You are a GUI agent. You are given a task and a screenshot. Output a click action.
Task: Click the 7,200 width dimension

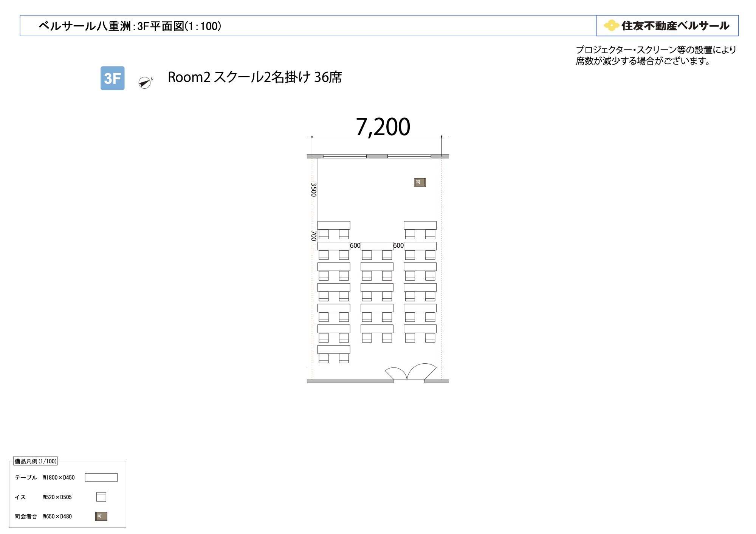pyautogui.click(x=383, y=127)
